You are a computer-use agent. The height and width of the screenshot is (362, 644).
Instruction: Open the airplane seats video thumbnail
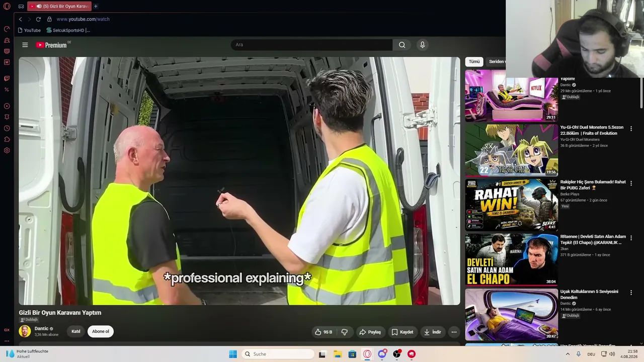tap(511, 315)
